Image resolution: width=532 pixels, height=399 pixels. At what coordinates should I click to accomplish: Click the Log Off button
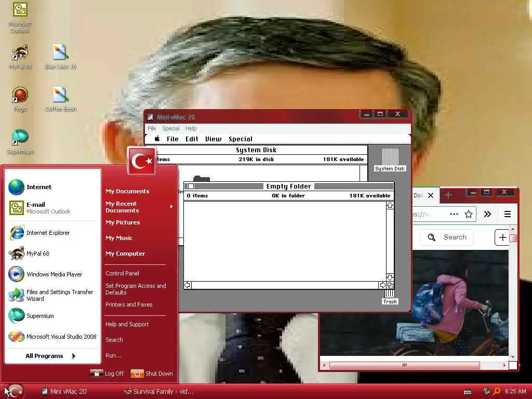click(x=107, y=374)
